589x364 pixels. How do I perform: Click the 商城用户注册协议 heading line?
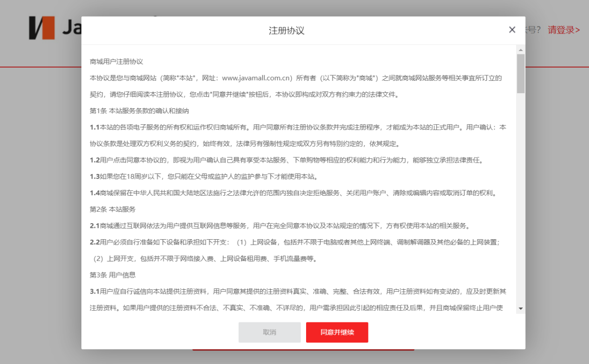(116, 61)
